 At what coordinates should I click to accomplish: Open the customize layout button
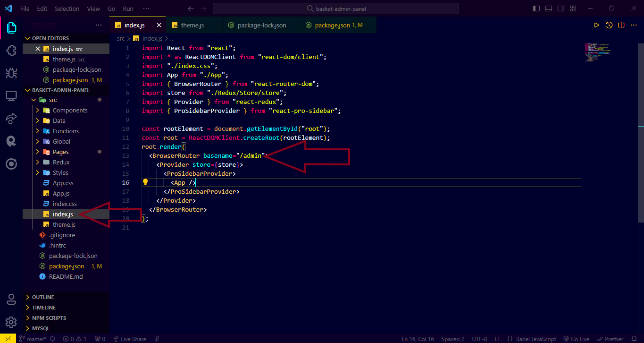coord(573,9)
